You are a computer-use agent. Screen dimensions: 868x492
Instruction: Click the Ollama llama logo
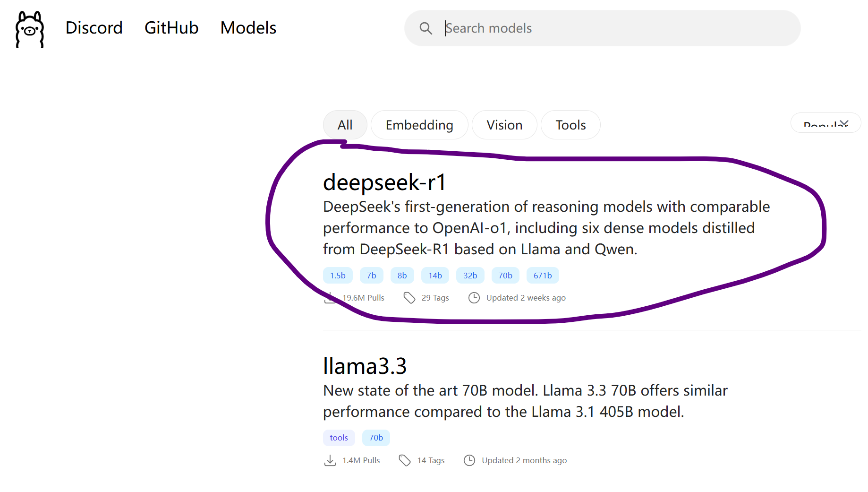tap(30, 29)
